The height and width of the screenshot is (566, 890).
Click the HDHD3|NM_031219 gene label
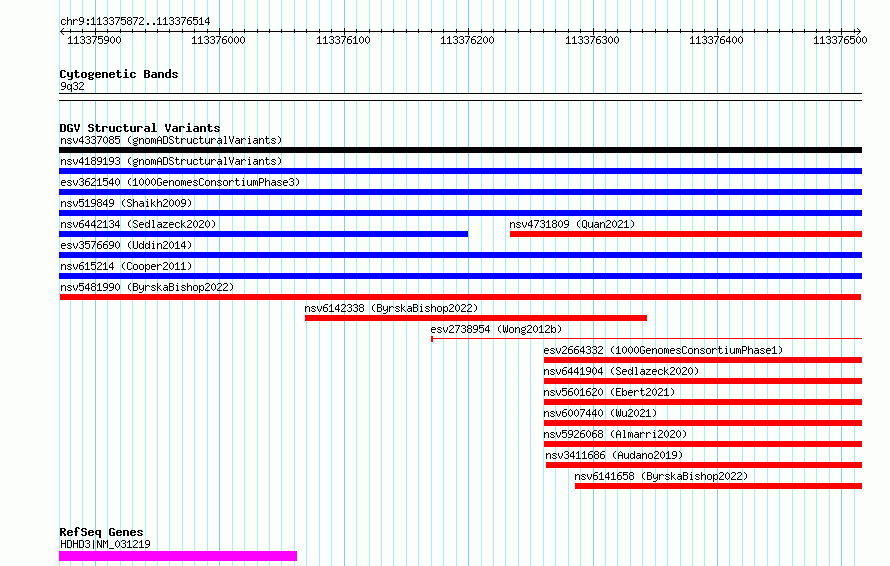coord(105,544)
